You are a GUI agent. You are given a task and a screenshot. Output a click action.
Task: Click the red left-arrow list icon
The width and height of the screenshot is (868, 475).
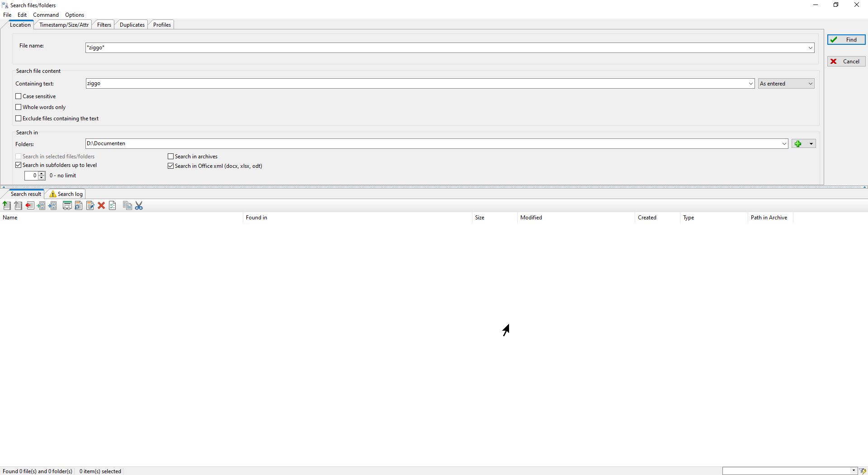point(30,206)
